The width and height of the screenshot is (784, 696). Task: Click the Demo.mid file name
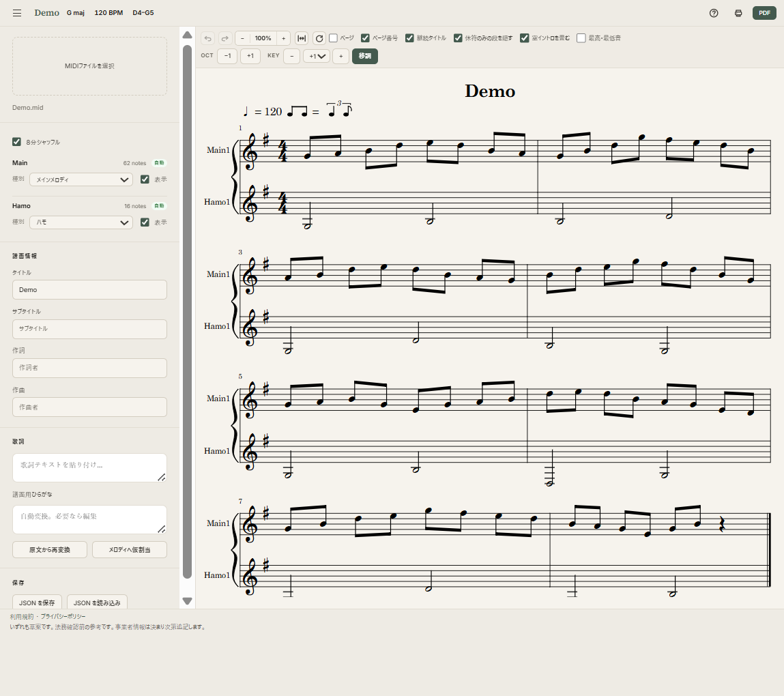(x=28, y=108)
